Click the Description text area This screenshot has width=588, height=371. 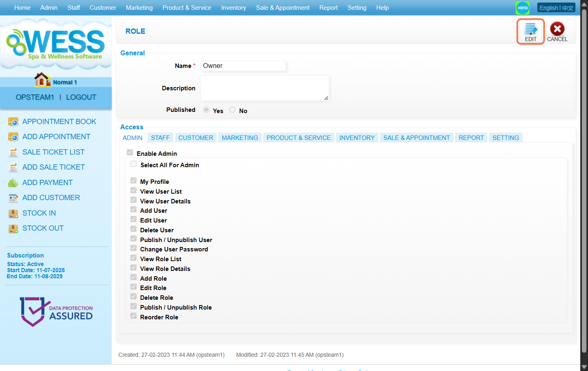click(x=265, y=88)
